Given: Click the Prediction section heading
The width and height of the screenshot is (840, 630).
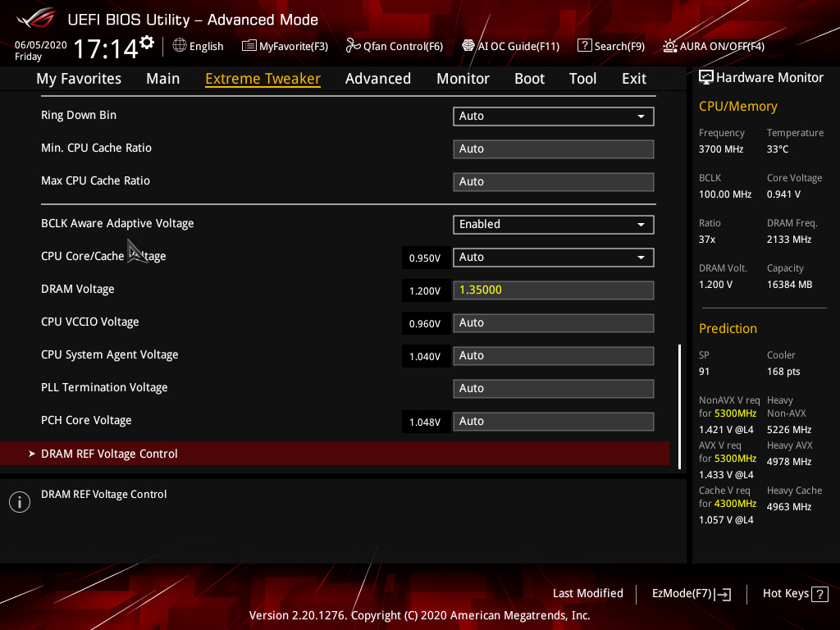Looking at the screenshot, I should (728, 328).
